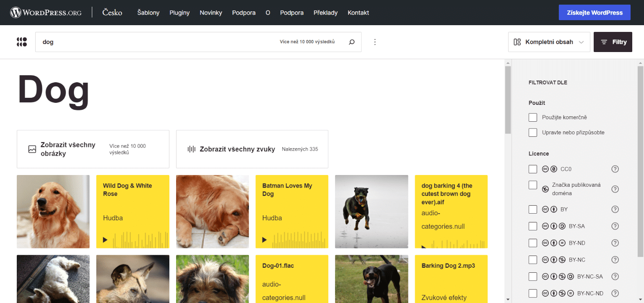Go to Novinky menu item
Viewport: 644px width, 303px height.
coord(211,13)
